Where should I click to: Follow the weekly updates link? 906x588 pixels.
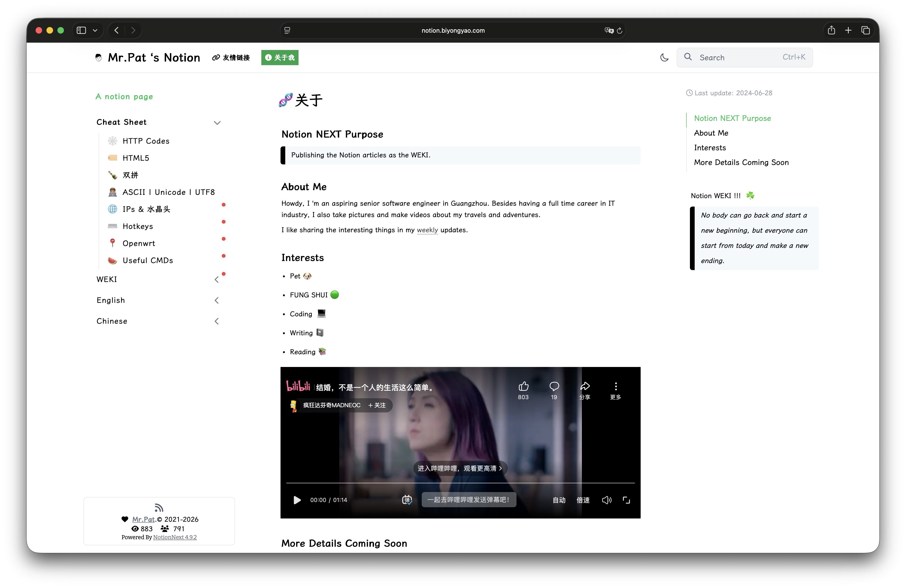[427, 230]
